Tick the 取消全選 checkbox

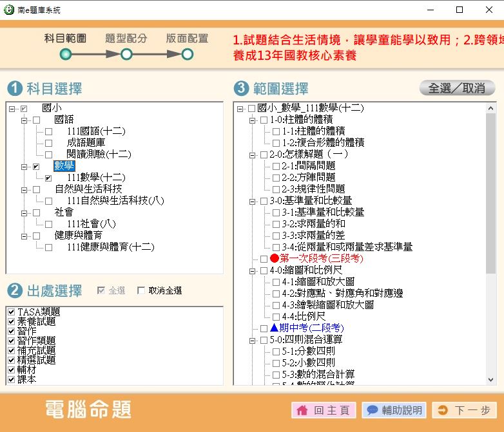point(141,290)
